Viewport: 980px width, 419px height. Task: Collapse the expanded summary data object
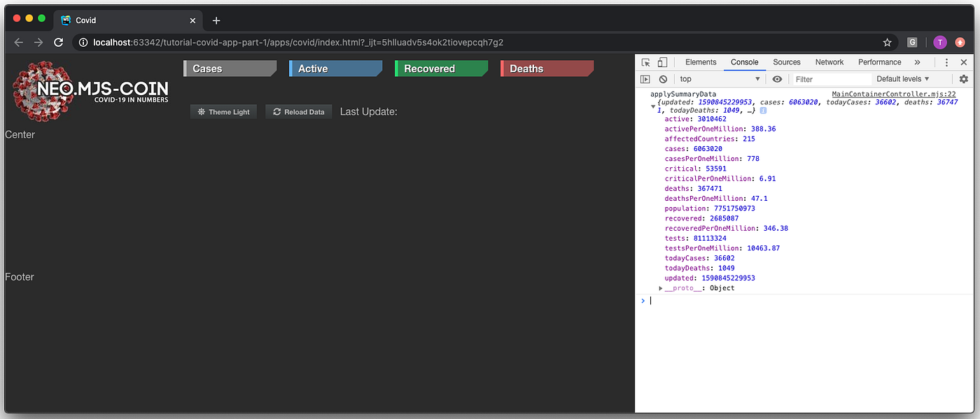(x=653, y=107)
